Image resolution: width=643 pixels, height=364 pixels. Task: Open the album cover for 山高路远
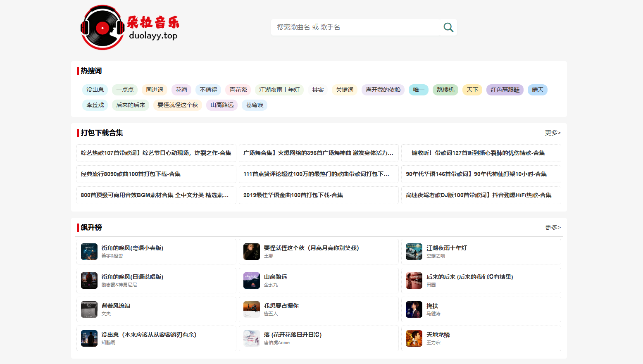coord(251,281)
